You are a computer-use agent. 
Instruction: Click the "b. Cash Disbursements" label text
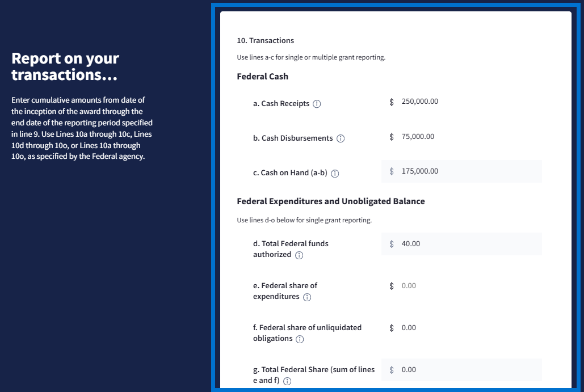pos(293,138)
